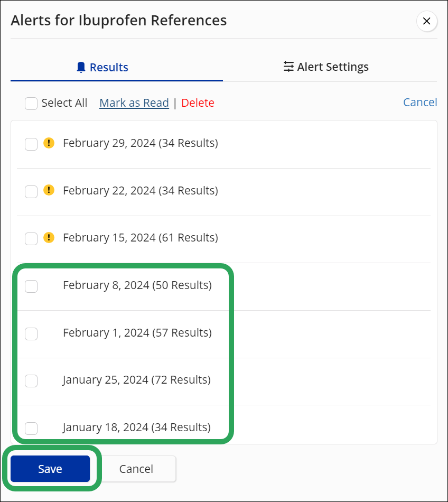
Task: Check the February 15, 2024 checkbox
Action: pos(31,238)
